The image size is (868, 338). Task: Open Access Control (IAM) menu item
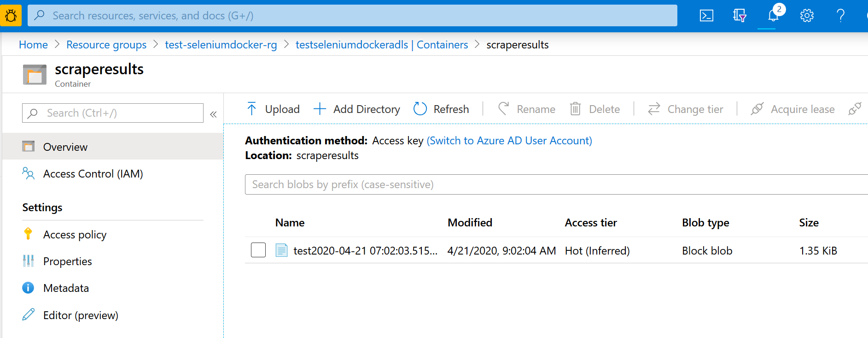(93, 174)
